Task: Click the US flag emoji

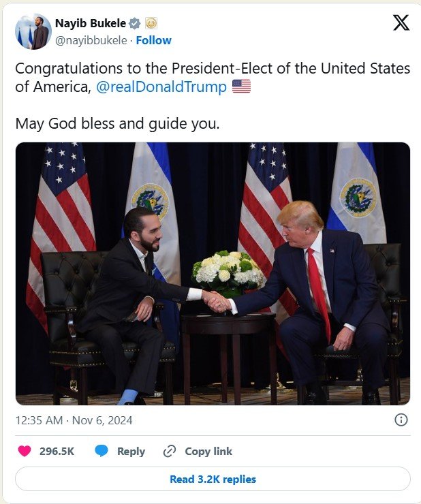Action: click(241, 86)
